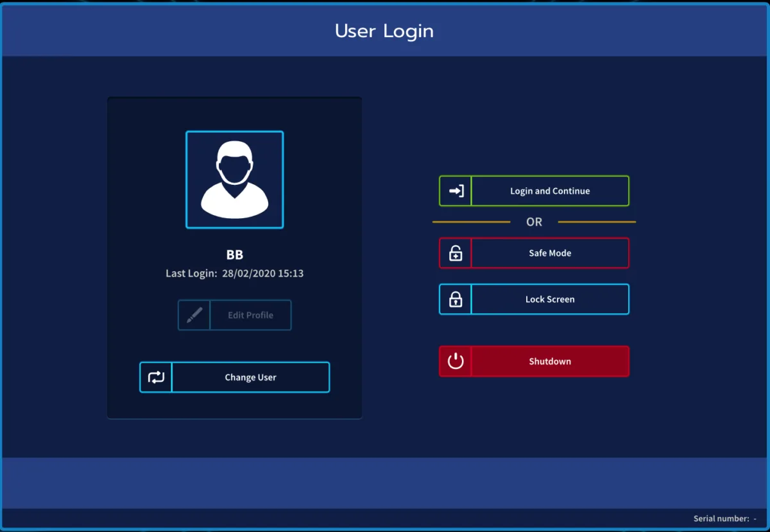Click the login arrow icon
This screenshot has width=770, height=532.
(456, 191)
